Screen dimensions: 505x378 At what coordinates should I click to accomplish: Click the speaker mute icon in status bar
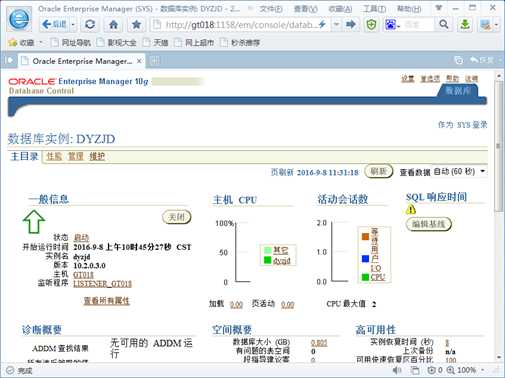coord(396,370)
